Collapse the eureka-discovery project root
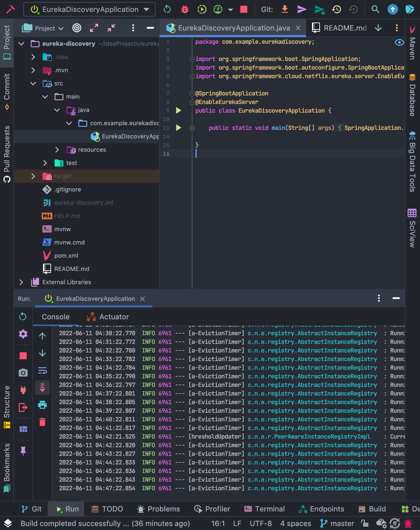 (21, 44)
